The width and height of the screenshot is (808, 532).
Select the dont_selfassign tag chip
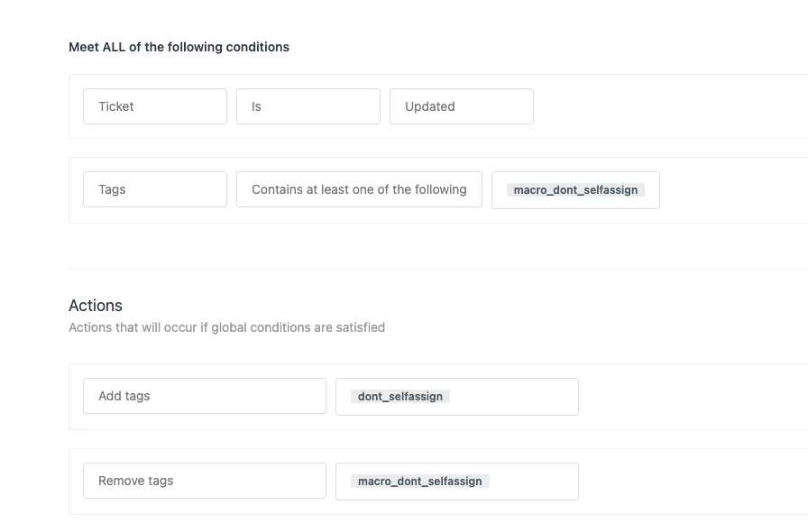click(400, 397)
